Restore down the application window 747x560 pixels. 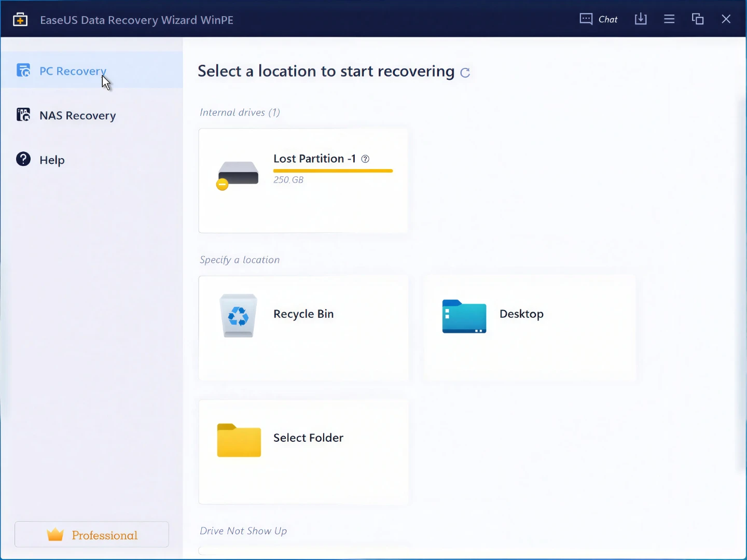click(x=698, y=19)
